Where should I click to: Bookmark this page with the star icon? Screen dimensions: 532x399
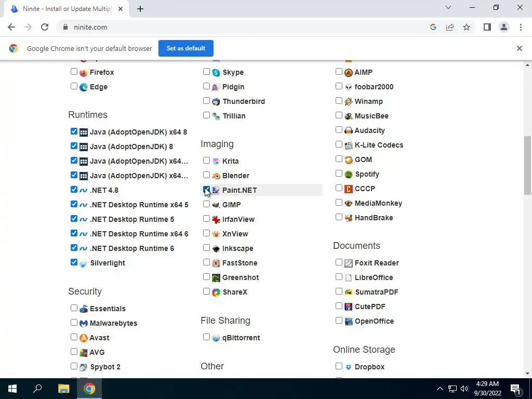[x=467, y=27]
